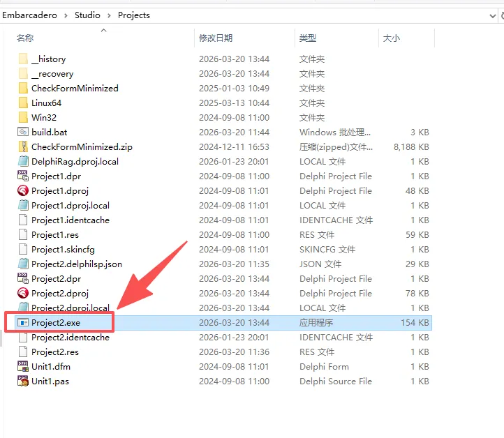Open the _history folder icon

23,59
